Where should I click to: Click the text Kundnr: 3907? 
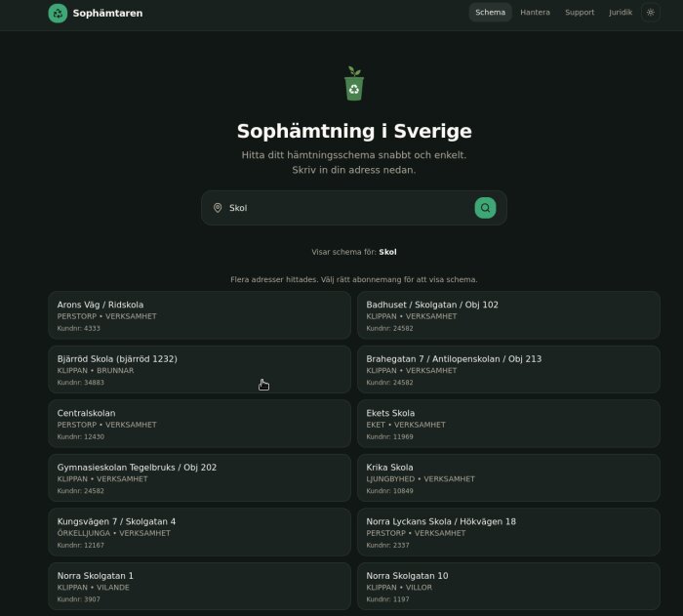tap(78, 599)
